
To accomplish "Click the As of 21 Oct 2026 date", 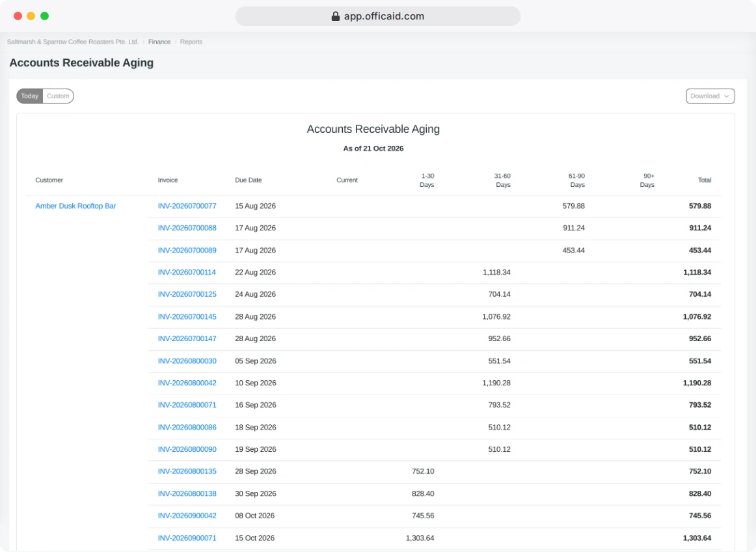I will coord(373,148).
